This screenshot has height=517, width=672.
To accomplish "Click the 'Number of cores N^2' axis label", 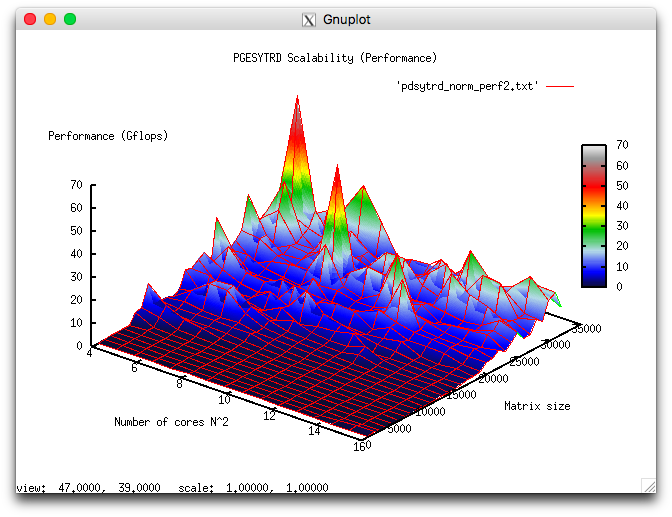I will click(171, 422).
